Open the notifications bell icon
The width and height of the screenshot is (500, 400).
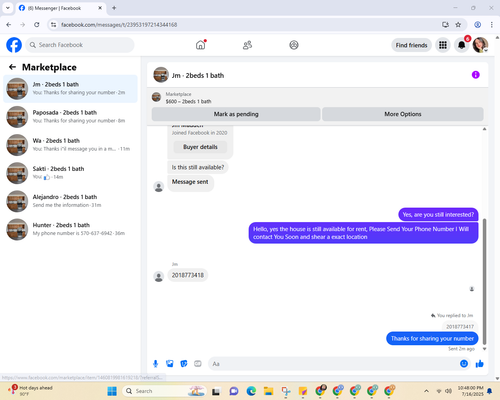[x=462, y=45]
